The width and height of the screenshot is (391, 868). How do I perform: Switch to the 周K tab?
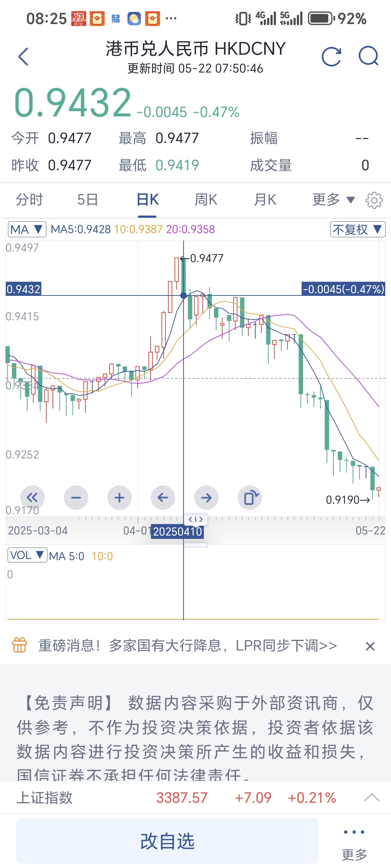206,200
